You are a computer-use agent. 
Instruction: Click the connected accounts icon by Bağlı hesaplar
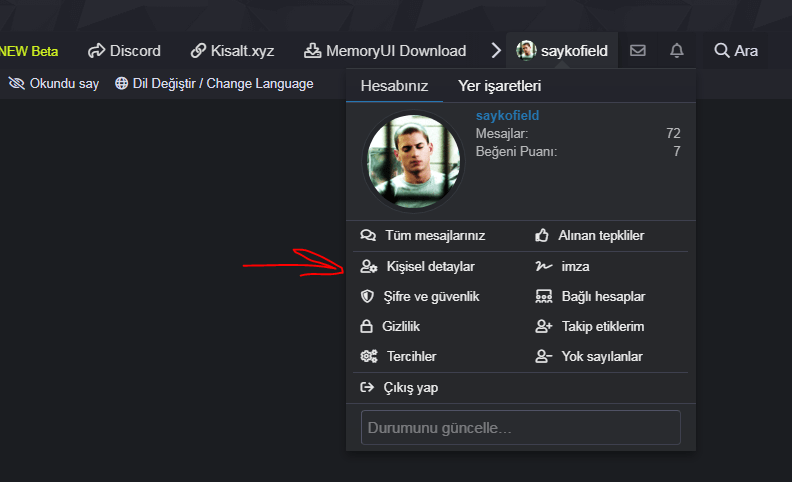[x=544, y=297]
